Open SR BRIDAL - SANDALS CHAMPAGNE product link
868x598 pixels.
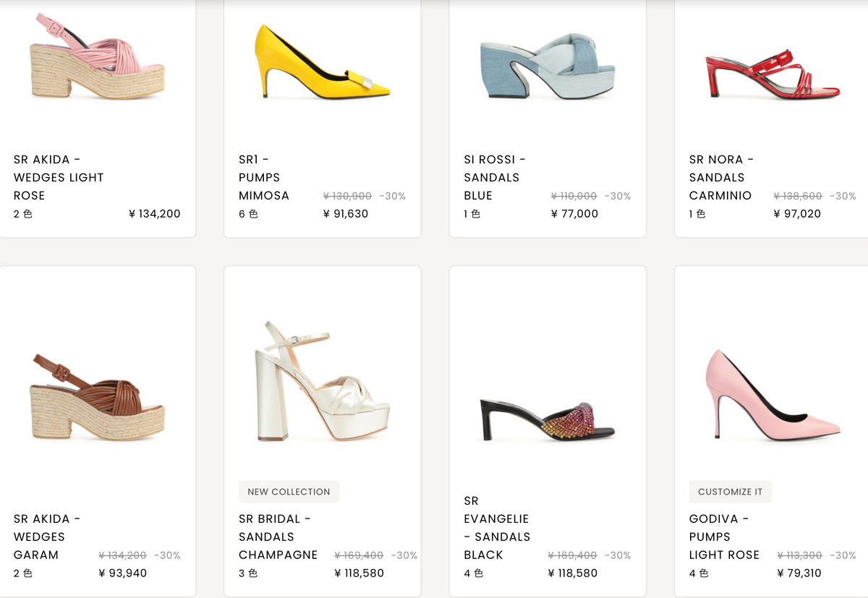click(x=278, y=537)
